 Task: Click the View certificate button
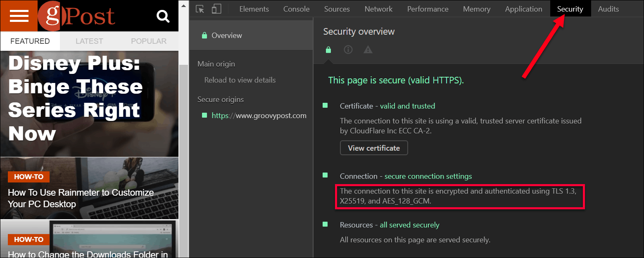[374, 148]
